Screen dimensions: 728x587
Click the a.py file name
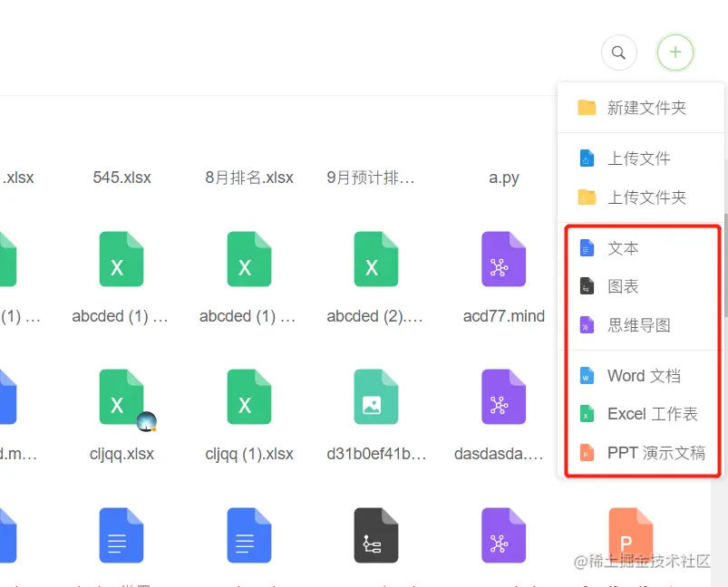504,178
